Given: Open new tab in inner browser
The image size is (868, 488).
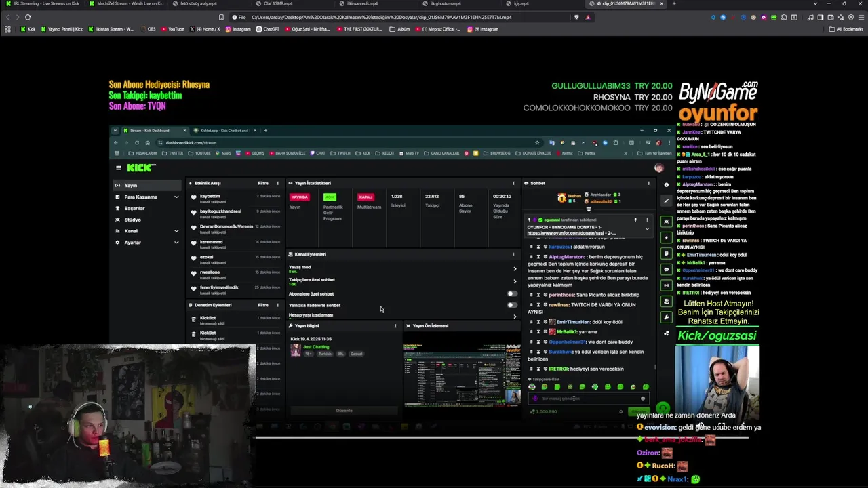Looking at the screenshot, I should coord(266,130).
